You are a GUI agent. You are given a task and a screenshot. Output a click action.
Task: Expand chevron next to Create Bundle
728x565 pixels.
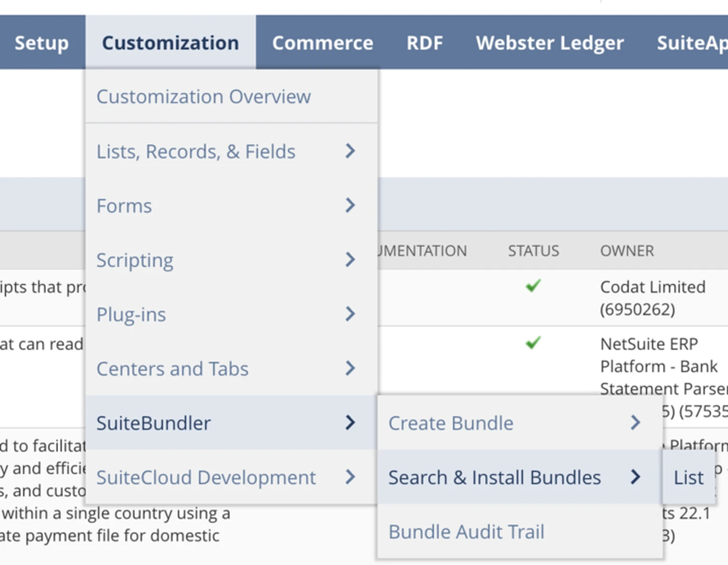click(635, 423)
